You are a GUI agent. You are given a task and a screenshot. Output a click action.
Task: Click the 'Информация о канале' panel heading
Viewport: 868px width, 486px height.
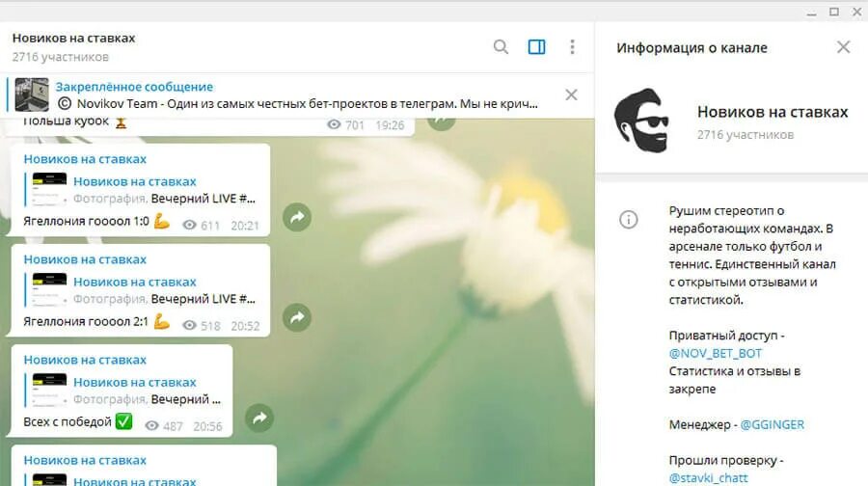692,47
